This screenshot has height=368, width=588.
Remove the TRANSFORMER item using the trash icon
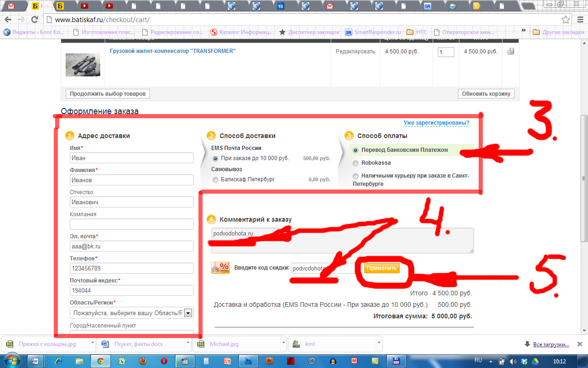(510, 52)
